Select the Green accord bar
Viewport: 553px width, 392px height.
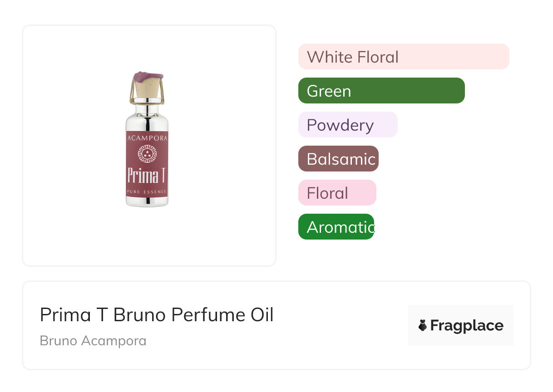point(381,91)
